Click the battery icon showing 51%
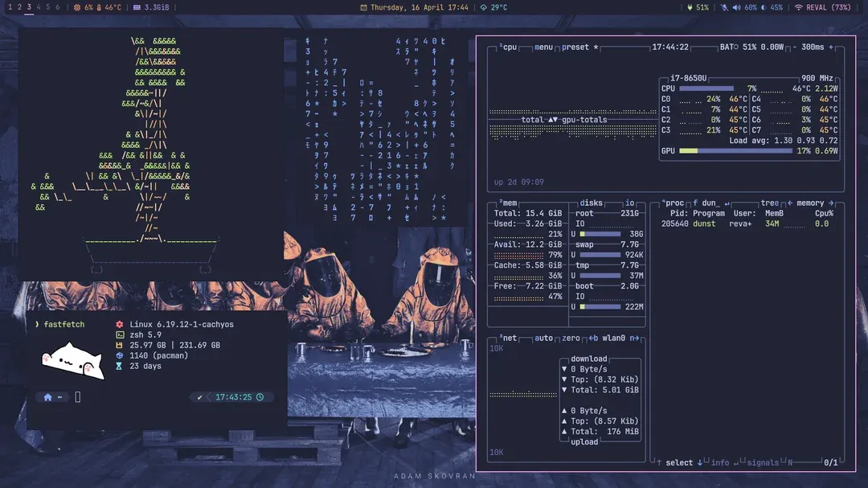Screen dimensions: 868x488 click(x=690, y=8)
